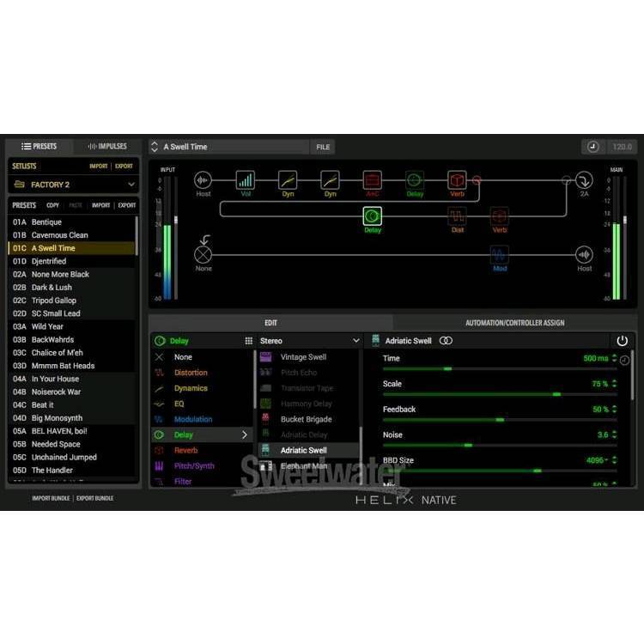Click the Vintage Swell model icon

265,357
